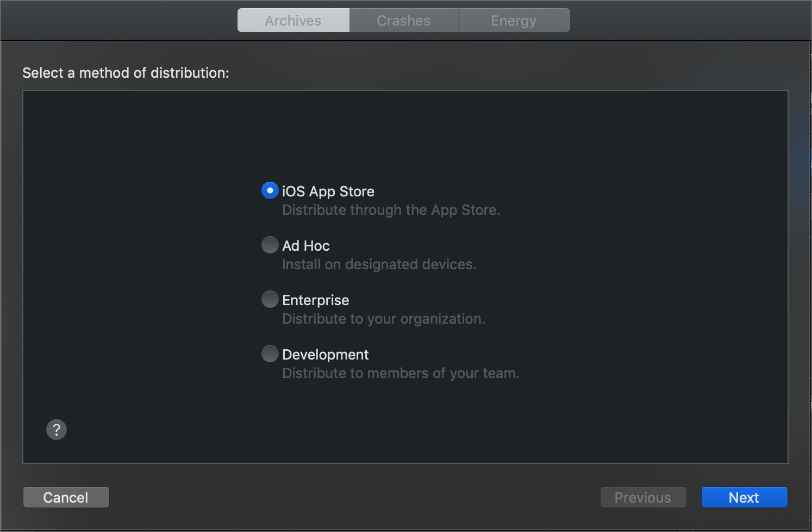Open the help question mark button
This screenshot has width=812, height=532.
coord(57,430)
